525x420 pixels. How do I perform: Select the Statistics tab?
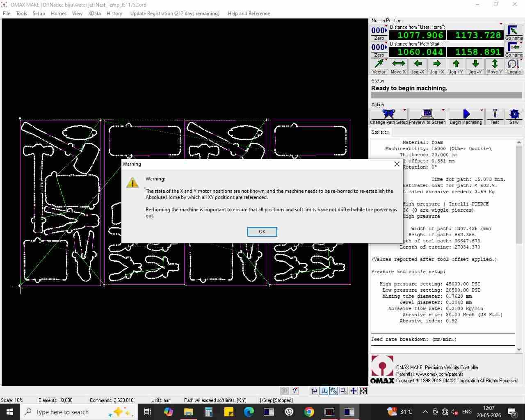(380, 132)
